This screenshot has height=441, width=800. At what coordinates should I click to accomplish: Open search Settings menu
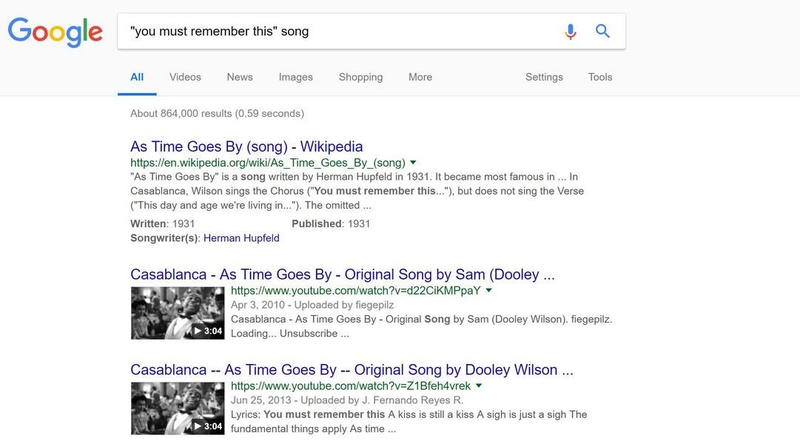tap(544, 77)
